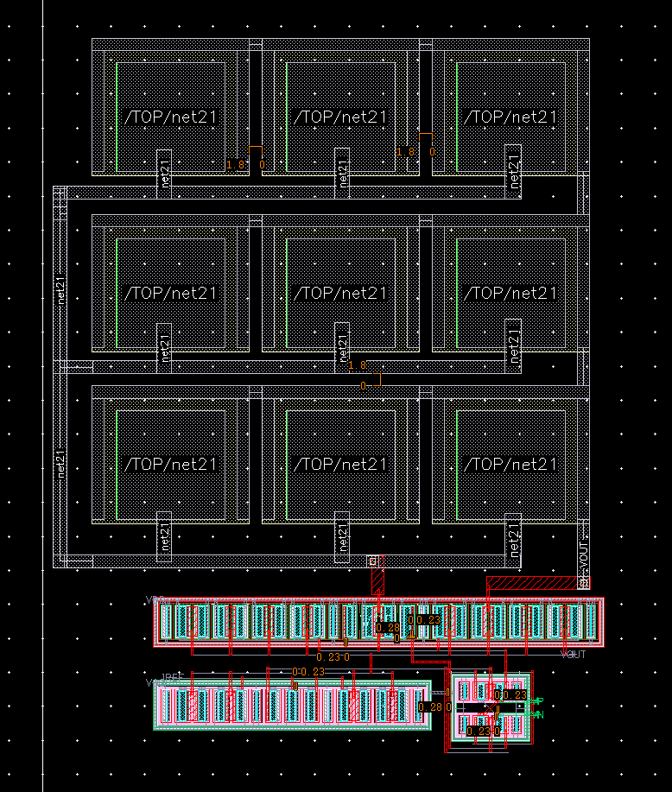Click the 0.23 ruler at bottom of small block

[479, 731]
